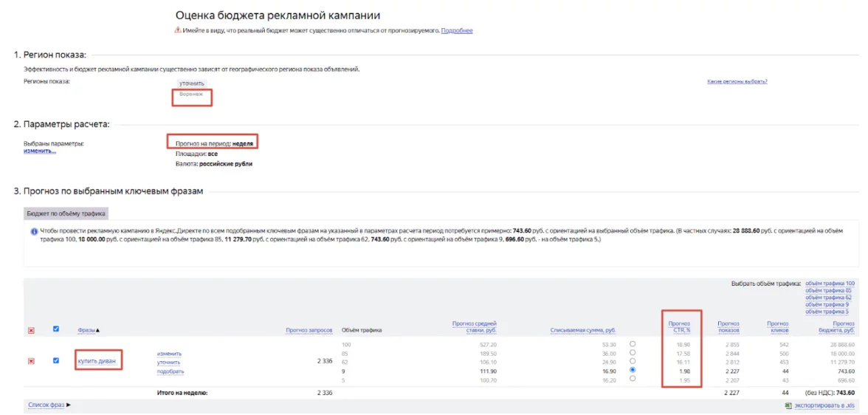
Task: Remove the 'купить диван' phrase with red X
Action: (31, 361)
